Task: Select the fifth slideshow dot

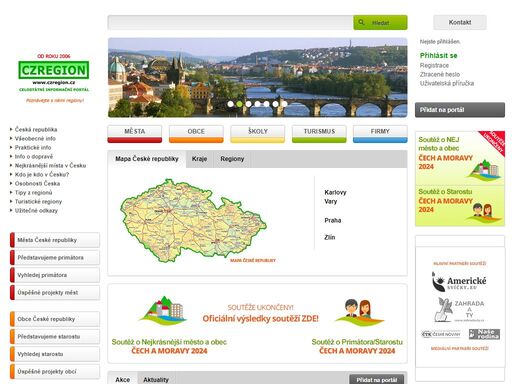Action: (x=266, y=104)
